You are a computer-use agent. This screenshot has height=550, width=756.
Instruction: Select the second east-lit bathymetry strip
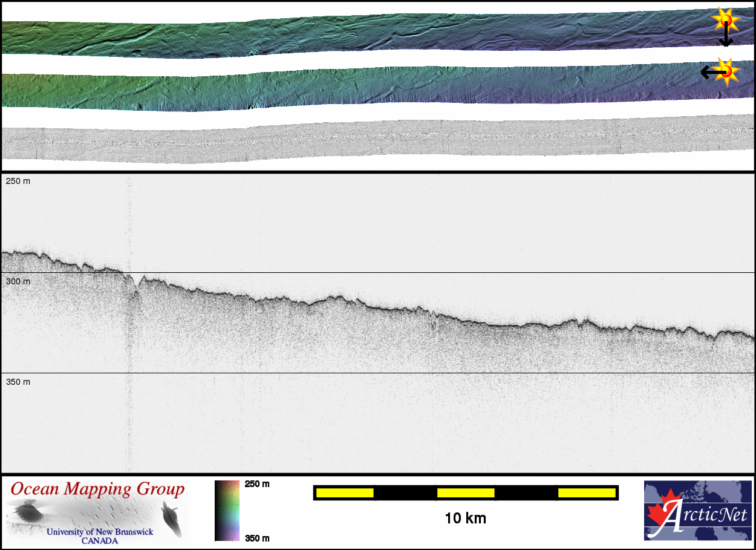point(363,88)
